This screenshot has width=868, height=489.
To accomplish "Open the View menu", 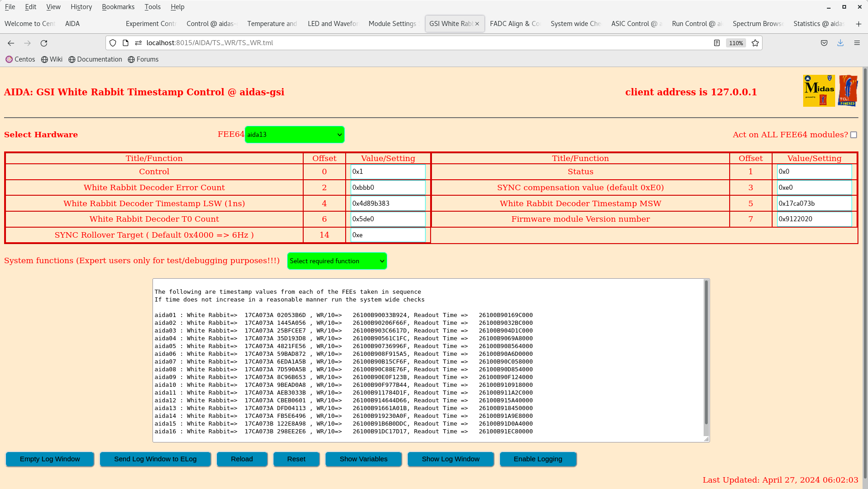I will pyautogui.click(x=53, y=7).
